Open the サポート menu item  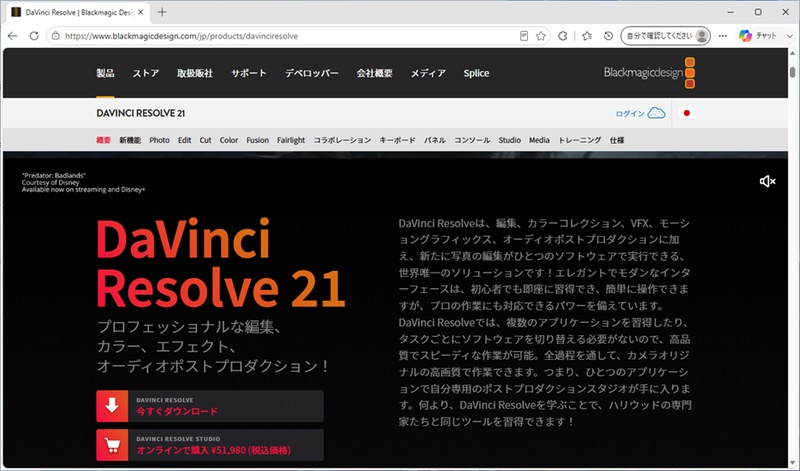coord(248,73)
